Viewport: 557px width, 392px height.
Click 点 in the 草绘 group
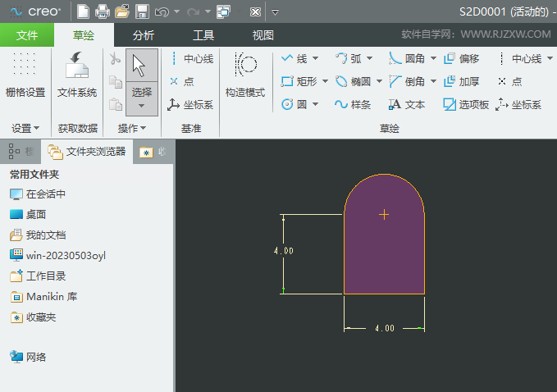point(509,82)
